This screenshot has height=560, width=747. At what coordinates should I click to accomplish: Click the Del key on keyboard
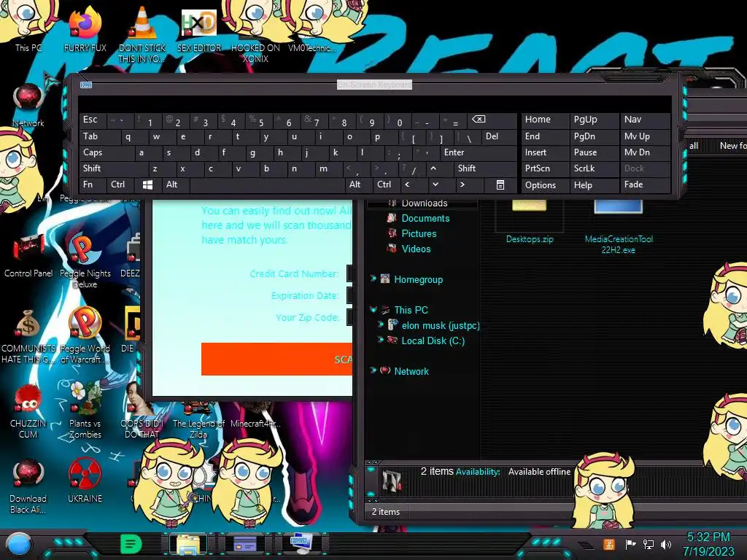(x=499, y=136)
